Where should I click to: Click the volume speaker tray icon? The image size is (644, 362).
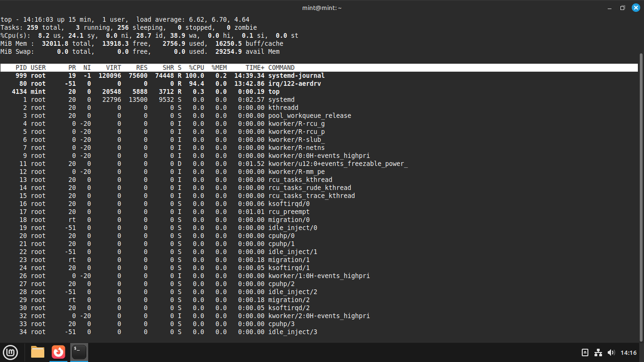pyautogui.click(x=611, y=352)
